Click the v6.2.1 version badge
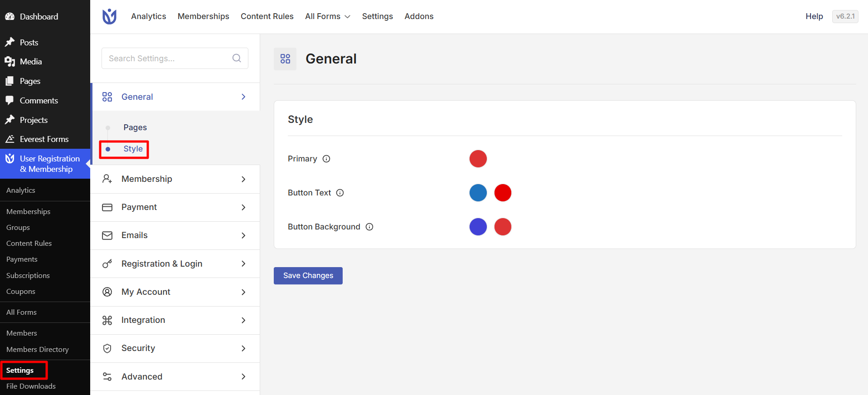The image size is (868, 395). pos(845,16)
